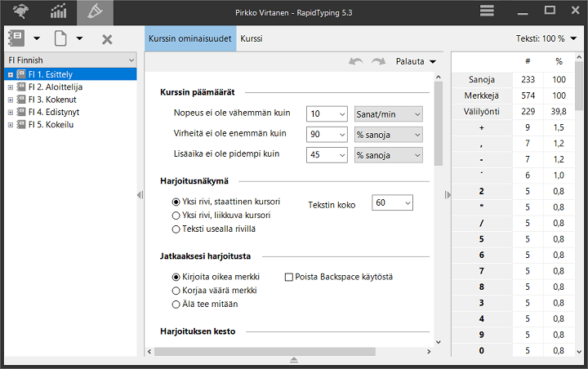The image size is (588, 369).
Task: Click the horizontal scrollbar right arrow
Action: tap(429, 351)
